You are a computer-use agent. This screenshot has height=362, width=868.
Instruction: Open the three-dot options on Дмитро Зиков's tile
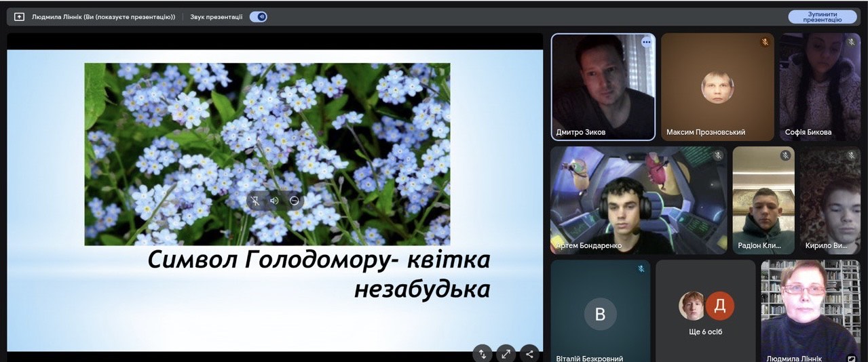[646, 42]
